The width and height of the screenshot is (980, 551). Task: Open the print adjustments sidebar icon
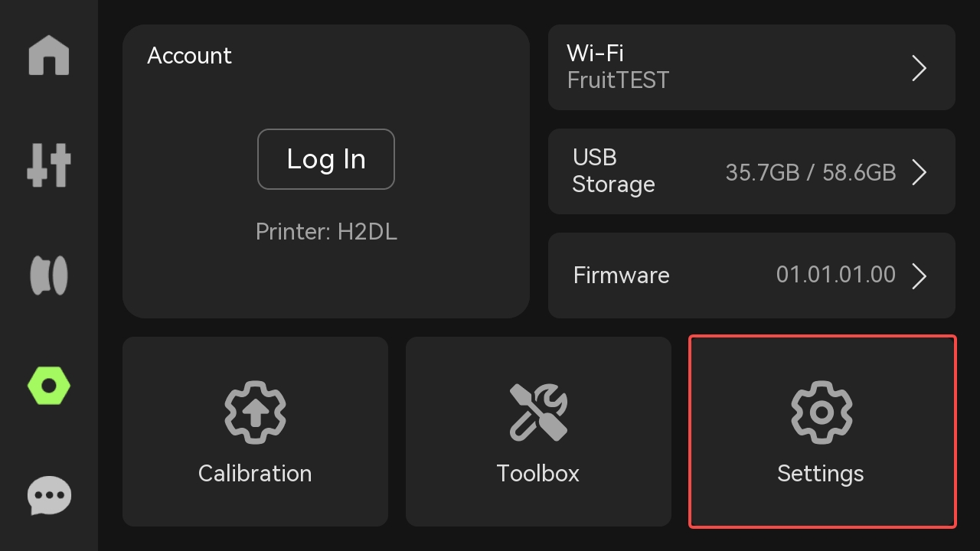pyautogui.click(x=48, y=165)
